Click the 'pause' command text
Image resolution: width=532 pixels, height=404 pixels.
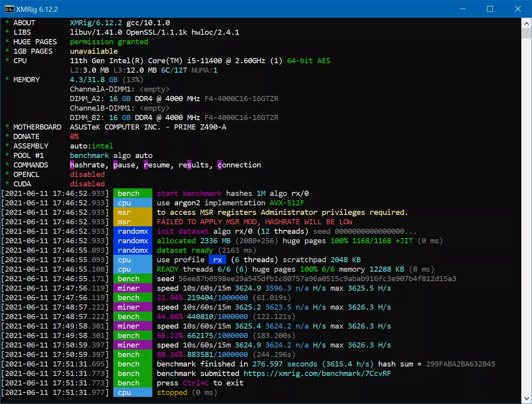124,165
